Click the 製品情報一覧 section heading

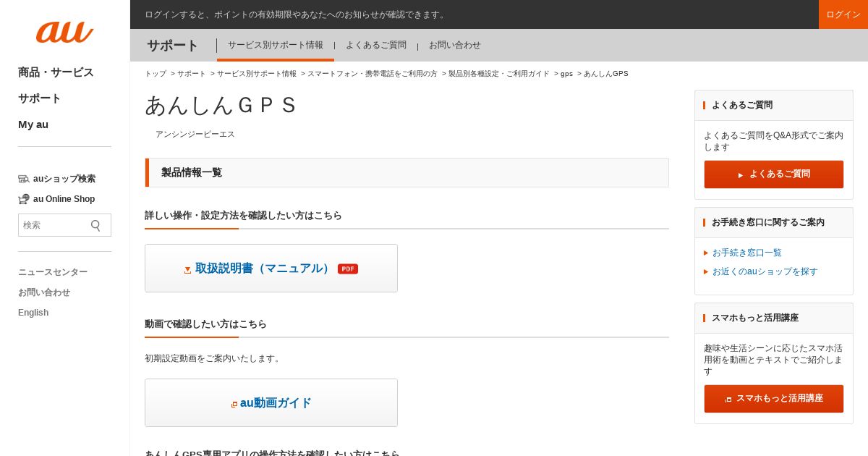(192, 172)
